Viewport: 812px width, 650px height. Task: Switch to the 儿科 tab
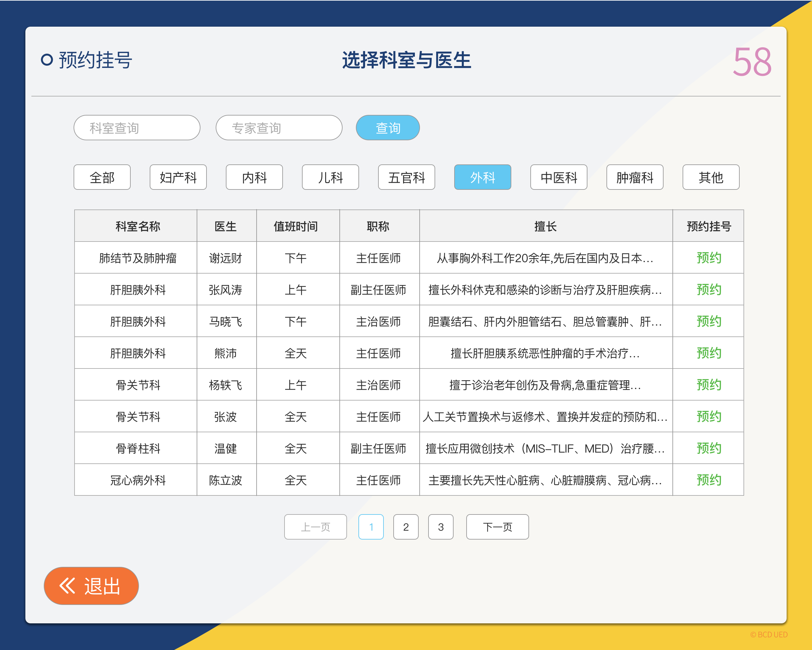pyautogui.click(x=330, y=177)
